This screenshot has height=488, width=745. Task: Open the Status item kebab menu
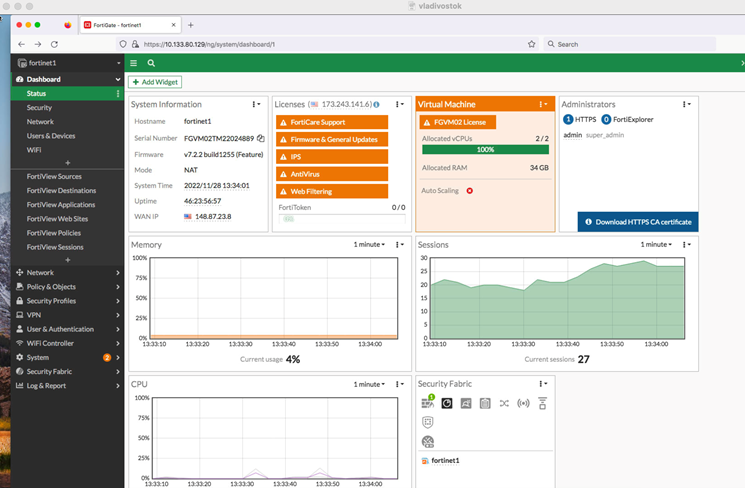118,94
